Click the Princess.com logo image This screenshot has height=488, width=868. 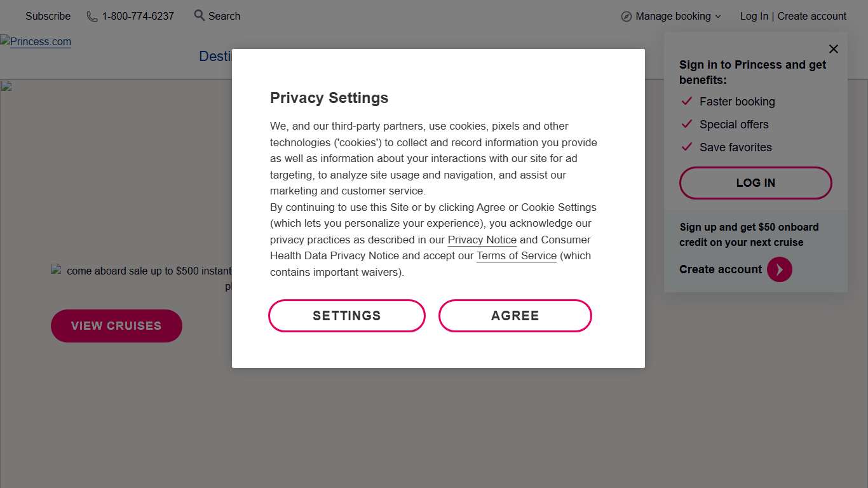[x=36, y=42]
